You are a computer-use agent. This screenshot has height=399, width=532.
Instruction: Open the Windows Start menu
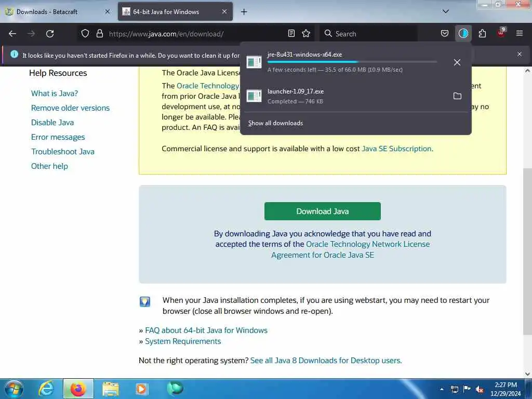point(14,389)
